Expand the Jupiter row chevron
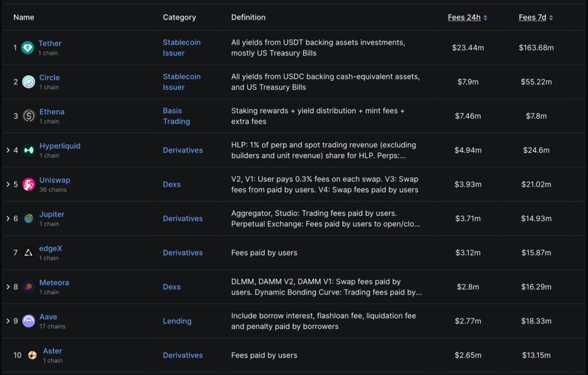 tap(8, 219)
